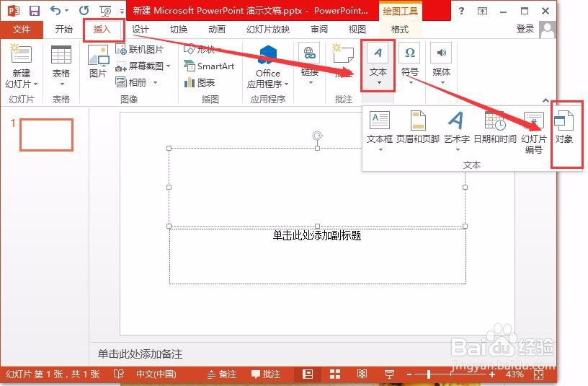This screenshot has width=588, height=386.
Task: Click the zoom slider handle
Action: pyautogui.click(x=429, y=374)
